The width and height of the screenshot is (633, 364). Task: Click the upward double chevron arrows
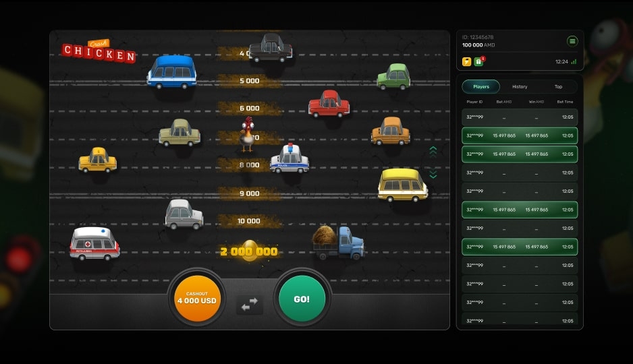[433, 151]
